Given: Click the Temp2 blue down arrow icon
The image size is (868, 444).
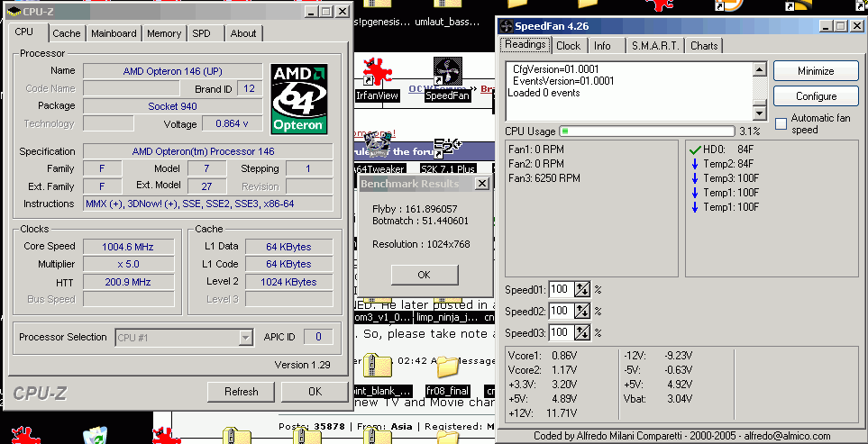Looking at the screenshot, I should coord(695,164).
